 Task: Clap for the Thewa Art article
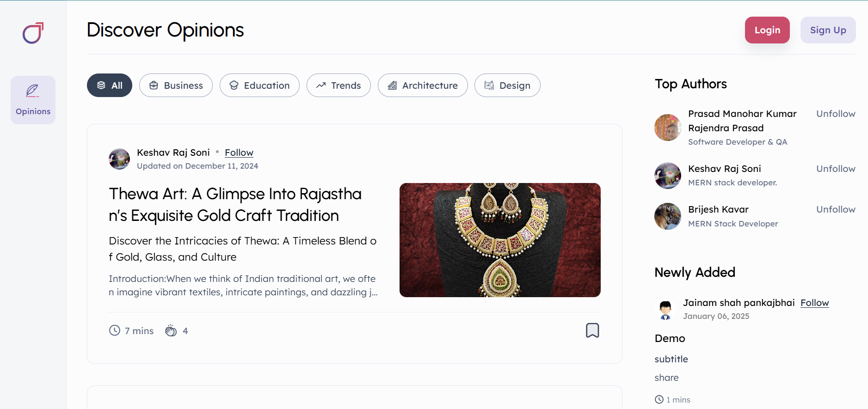[x=171, y=331]
